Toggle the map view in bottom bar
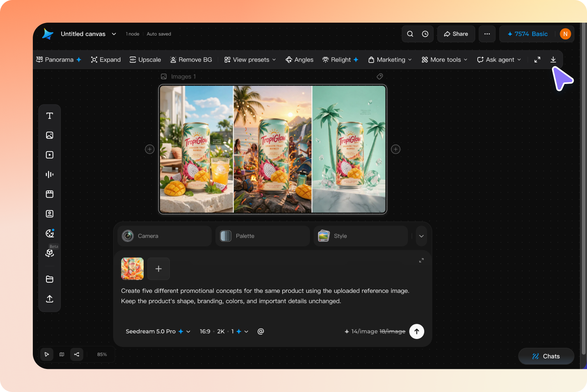 (62, 355)
